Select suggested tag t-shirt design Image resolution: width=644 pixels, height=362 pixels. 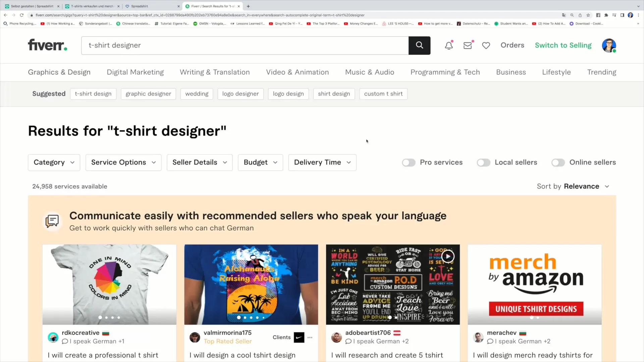coord(93,94)
